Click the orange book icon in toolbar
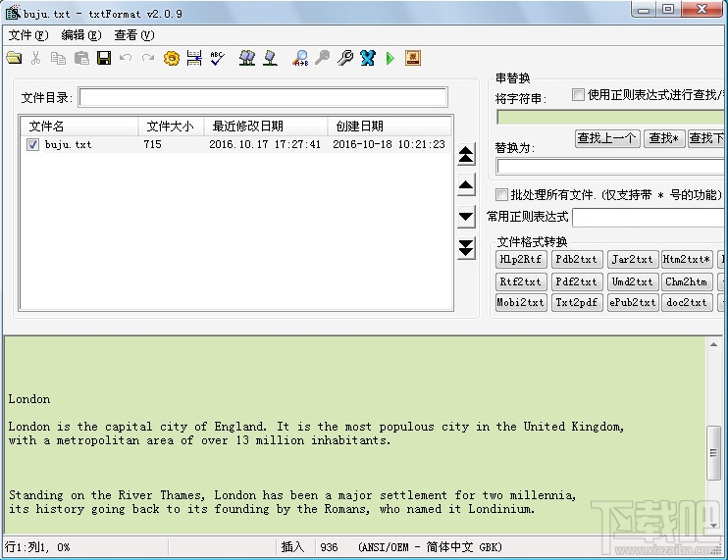The width and height of the screenshot is (728, 560). pyautogui.click(x=413, y=58)
